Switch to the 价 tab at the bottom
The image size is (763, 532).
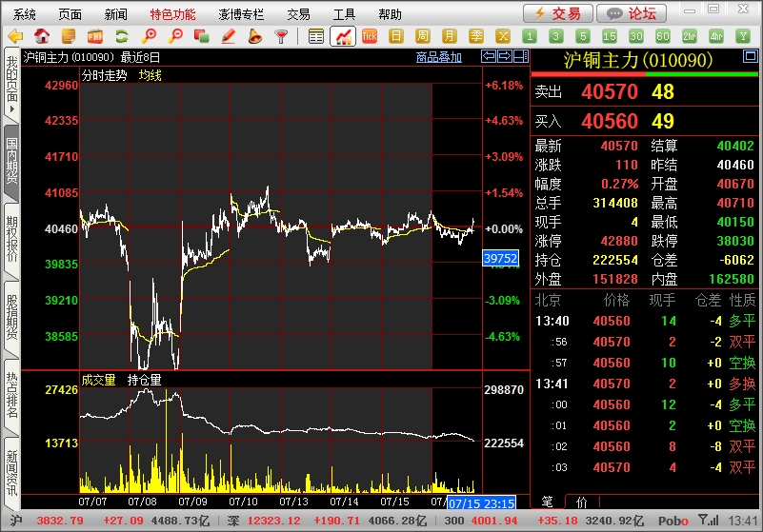[x=581, y=502]
